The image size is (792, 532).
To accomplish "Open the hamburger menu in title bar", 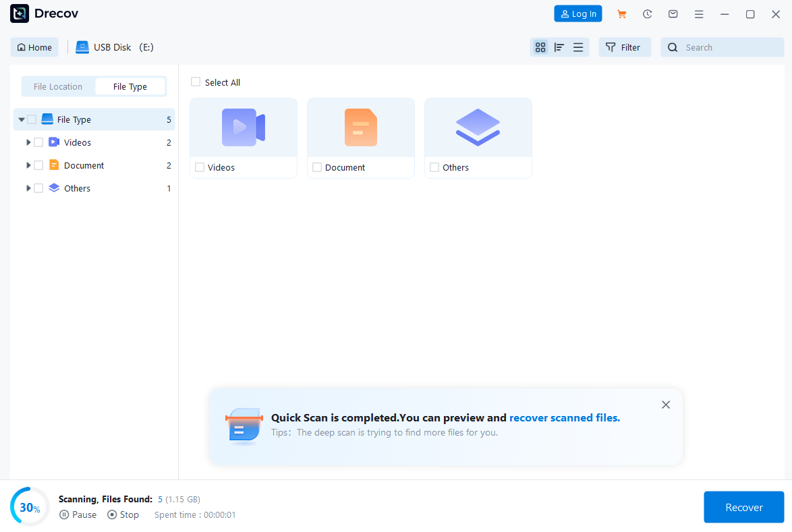I will (x=699, y=14).
